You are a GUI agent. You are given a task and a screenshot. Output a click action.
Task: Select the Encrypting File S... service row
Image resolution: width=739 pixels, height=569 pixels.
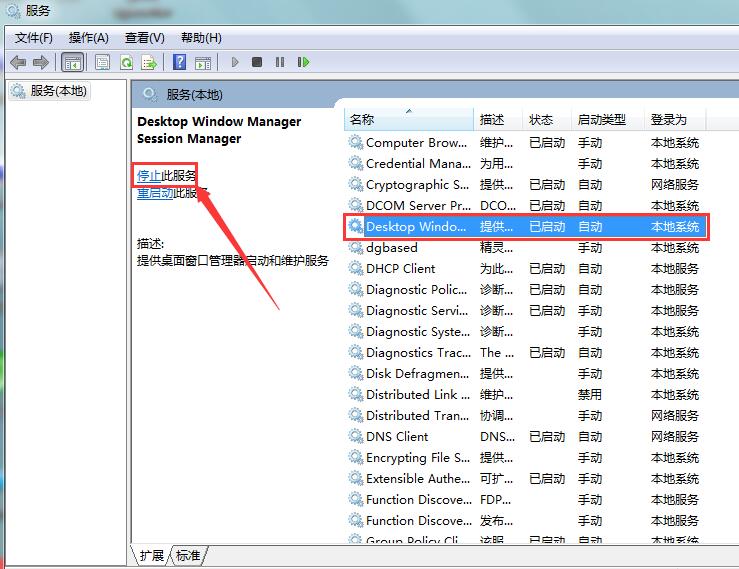pos(526,457)
